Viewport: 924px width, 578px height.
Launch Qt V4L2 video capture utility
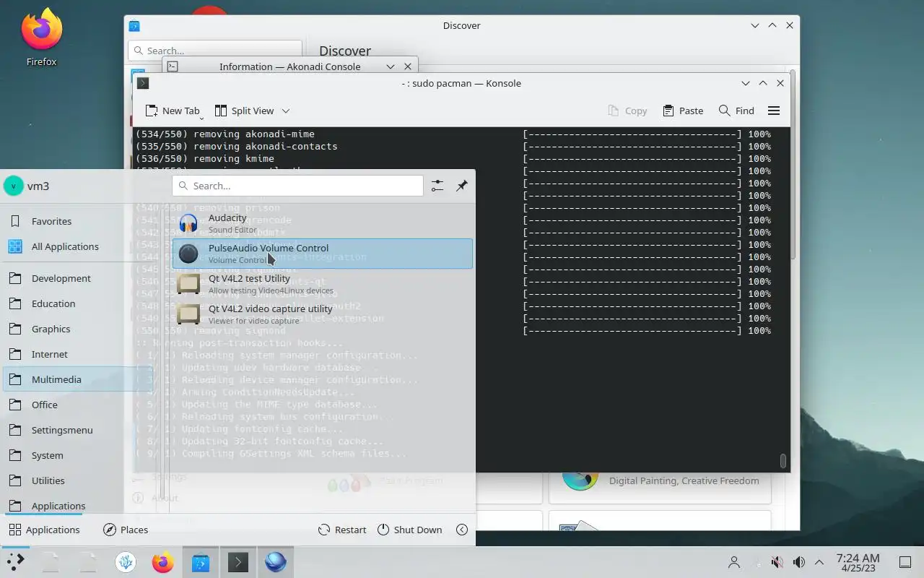(322, 314)
